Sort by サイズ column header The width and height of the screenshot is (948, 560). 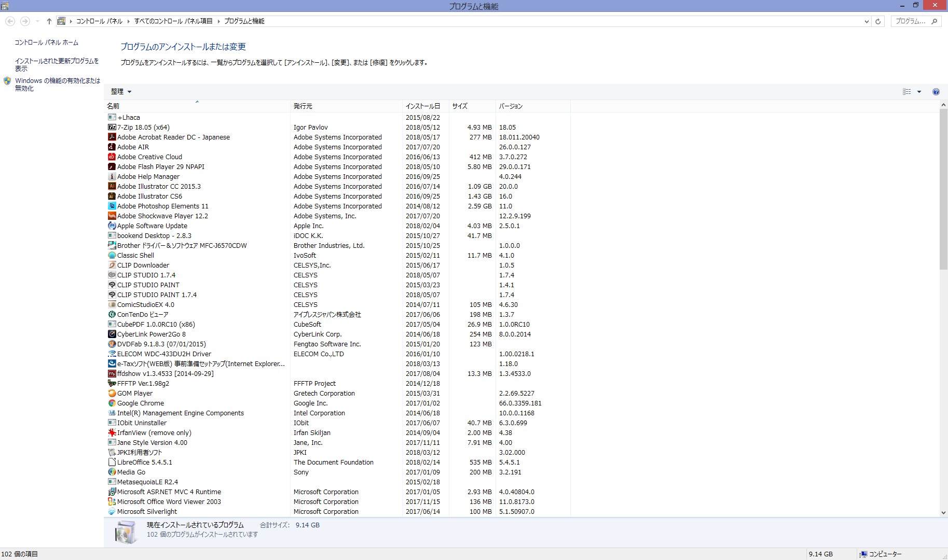point(472,106)
